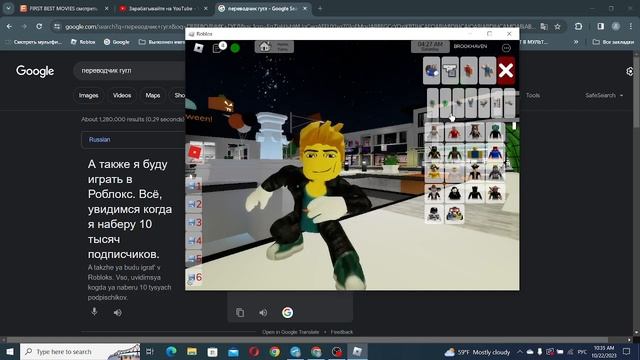Pick the black hooded white-face outfit

[x=454, y=193]
